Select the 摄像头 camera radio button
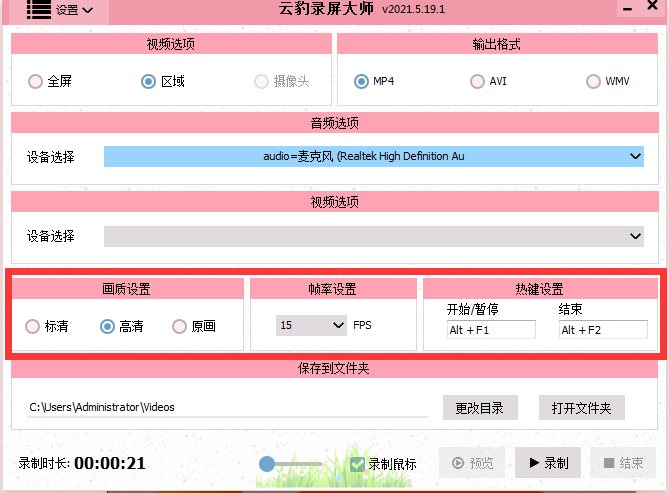669x493 pixels. point(261,81)
